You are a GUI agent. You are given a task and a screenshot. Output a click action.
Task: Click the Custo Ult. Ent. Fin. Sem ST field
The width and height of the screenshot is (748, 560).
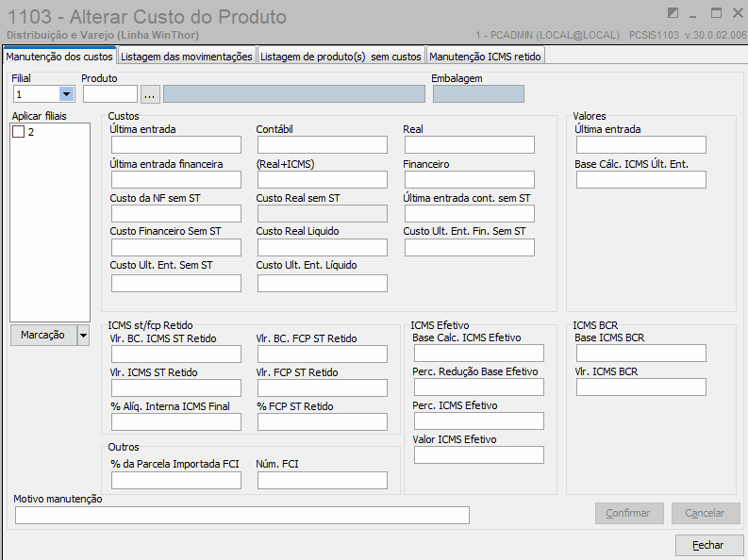pos(470,247)
